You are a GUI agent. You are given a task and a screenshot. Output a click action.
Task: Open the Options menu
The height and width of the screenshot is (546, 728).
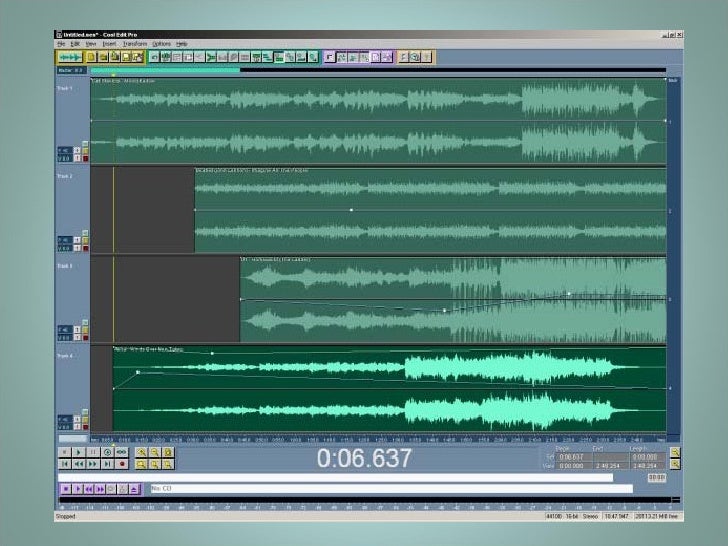161,44
